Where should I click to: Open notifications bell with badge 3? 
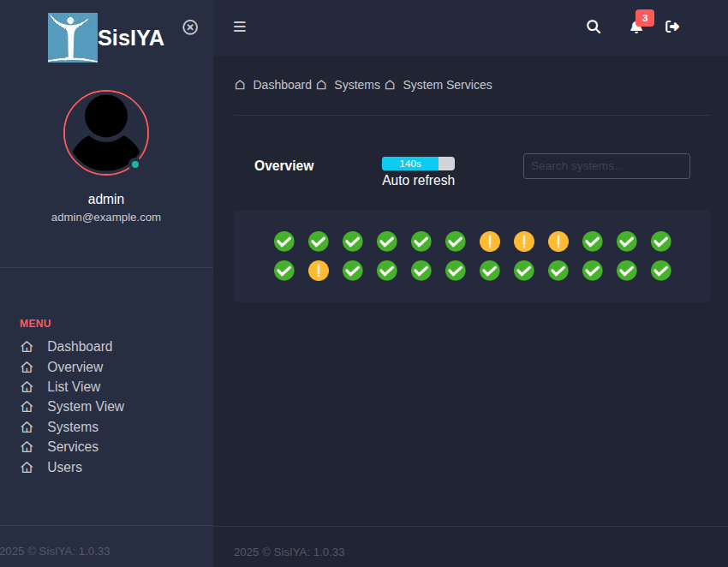coord(636,27)
